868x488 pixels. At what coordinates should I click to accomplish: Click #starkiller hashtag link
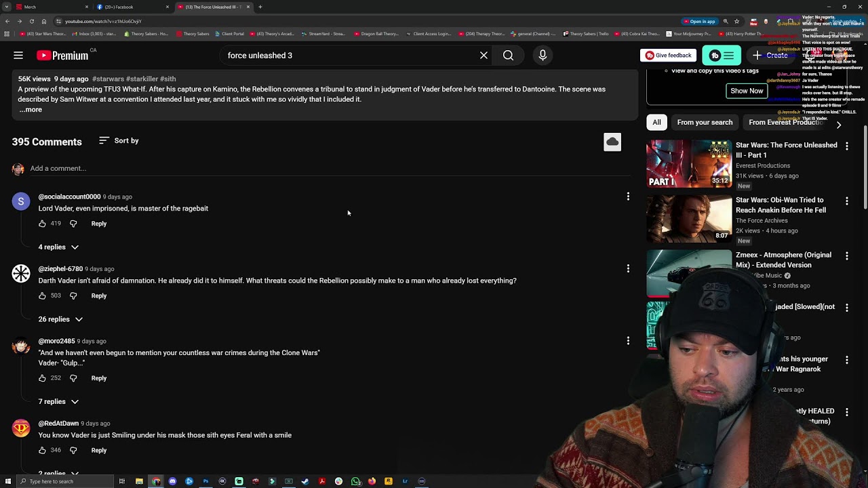[x=142, y=79]
